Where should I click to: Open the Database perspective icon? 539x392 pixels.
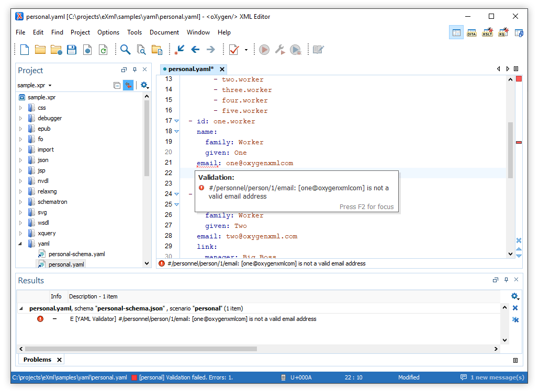519,33
